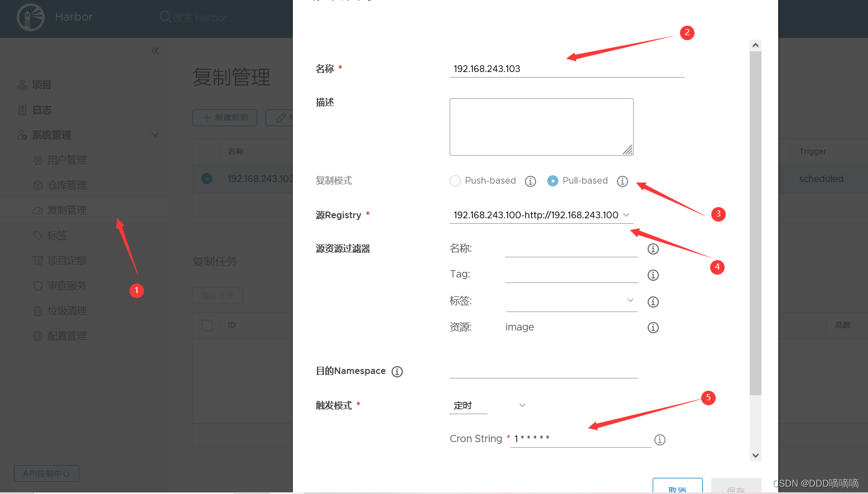868x494 pixels.
Task: Focus the 名称 input with 192.168.243.103
Action: pos(567,69)
